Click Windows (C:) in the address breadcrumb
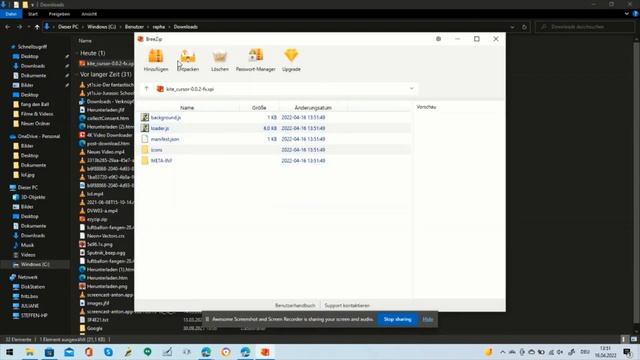This screenshot has width=640, height=360. tap(101, 27)
